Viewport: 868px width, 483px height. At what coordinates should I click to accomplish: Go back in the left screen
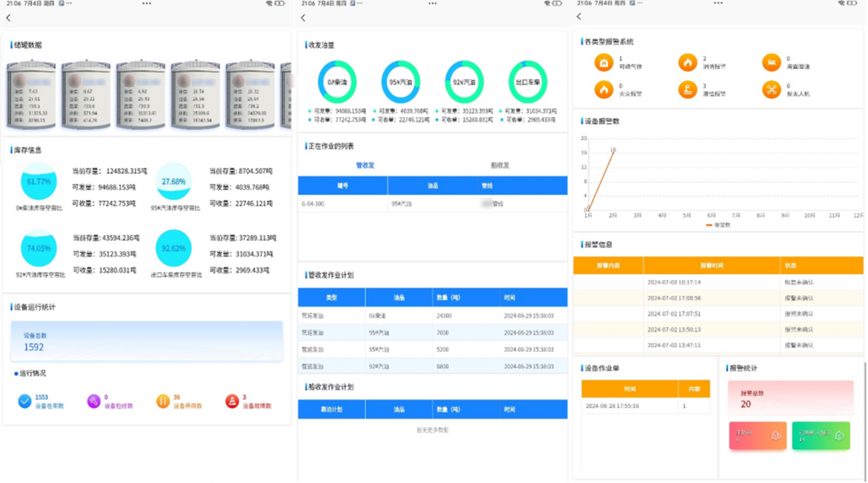pos(8,18)
